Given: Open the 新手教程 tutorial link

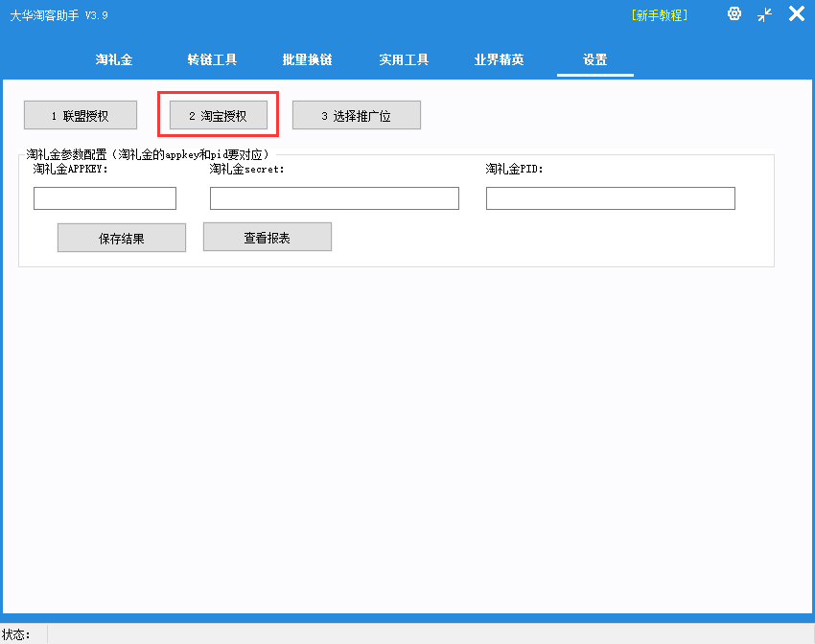Looking at the screenshot, I should pyautogui.click(x=660, y=15).
